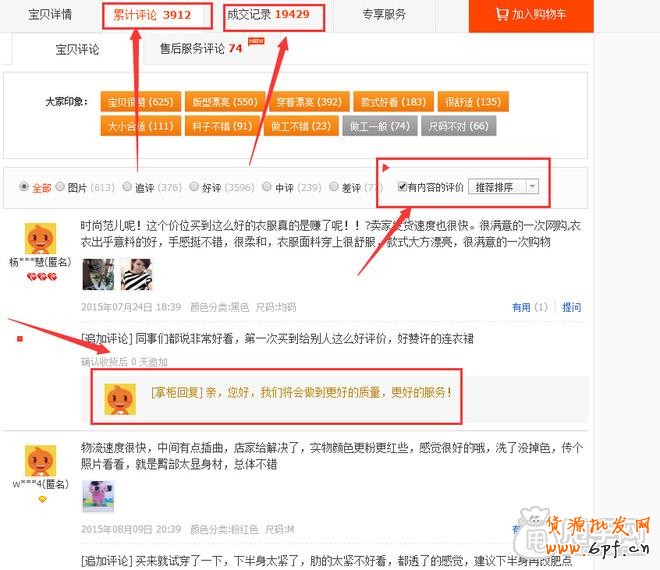The height and width of the screenshot is (570, 660).
Task: Open first review's left photo thumbnail
Action: [x=98, y=274]
